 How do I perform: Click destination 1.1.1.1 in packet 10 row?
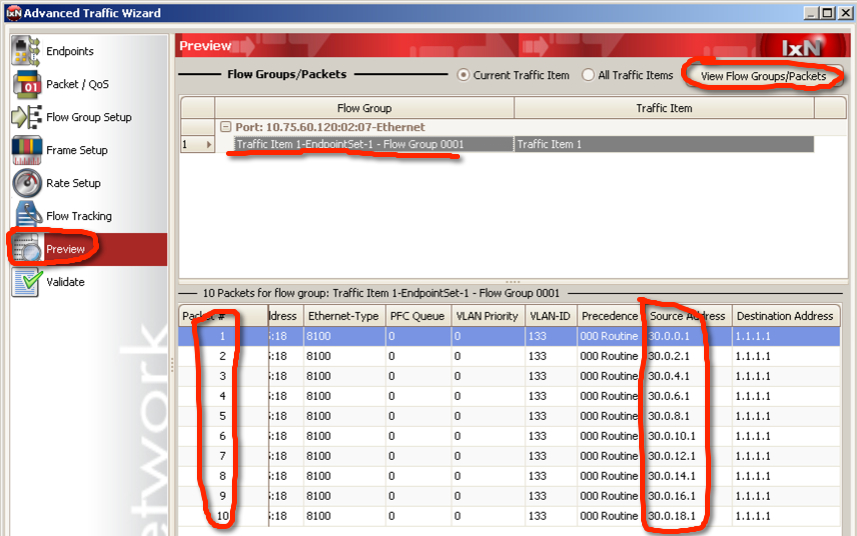(753, 516)
